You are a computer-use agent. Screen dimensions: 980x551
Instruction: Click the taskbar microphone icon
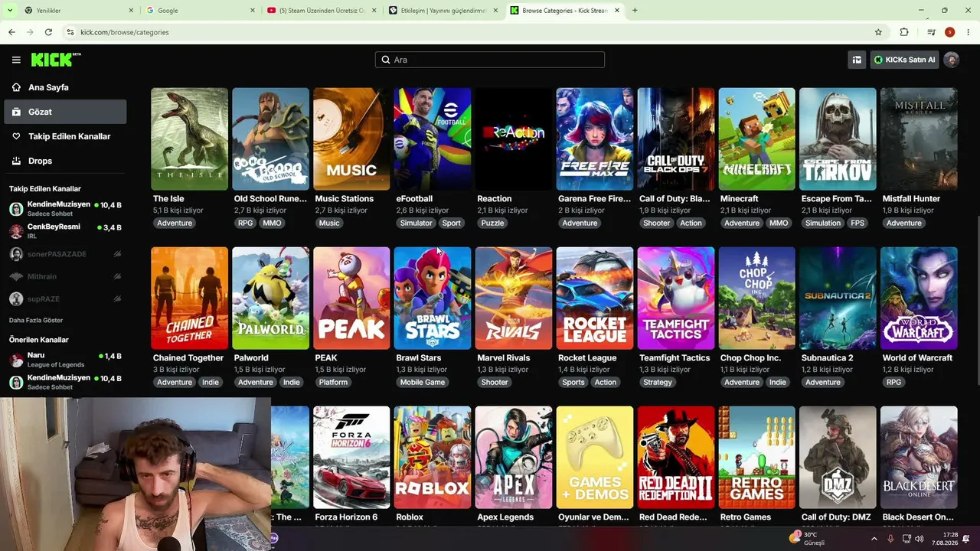click(x=890, y=539)
